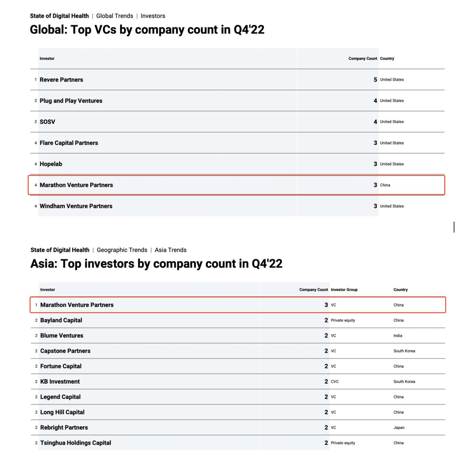Click Plug and Play Ventures investor
The image size is (455, 476).
pyautogui.click(x=71, y=101)
